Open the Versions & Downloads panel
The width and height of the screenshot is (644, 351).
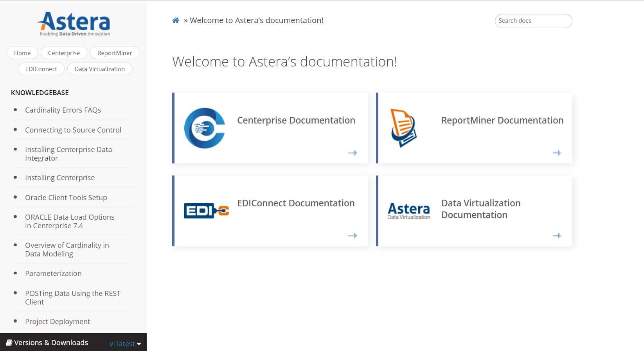click(47, 343)
